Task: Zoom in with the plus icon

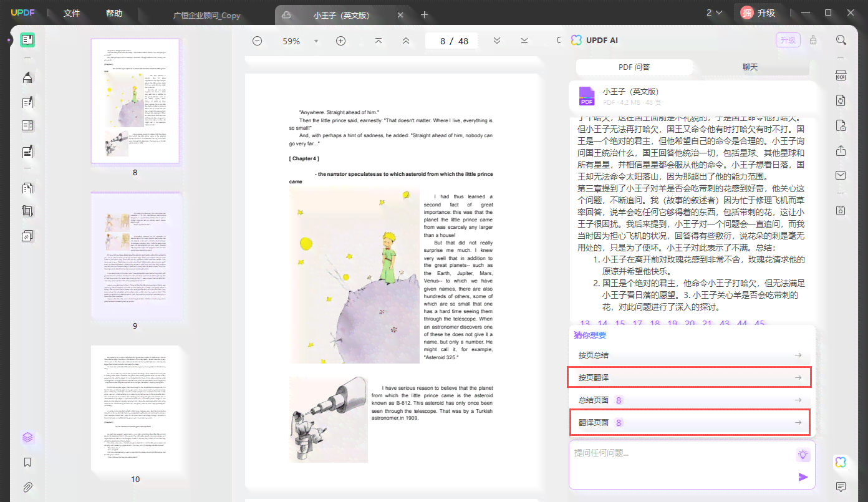Action: [x=340, y=41]
